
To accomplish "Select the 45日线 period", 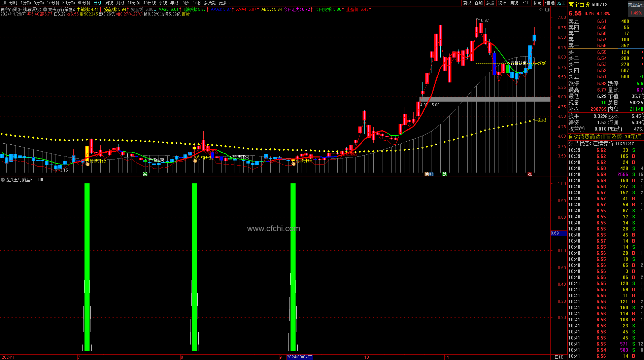I will coord(149,3).
